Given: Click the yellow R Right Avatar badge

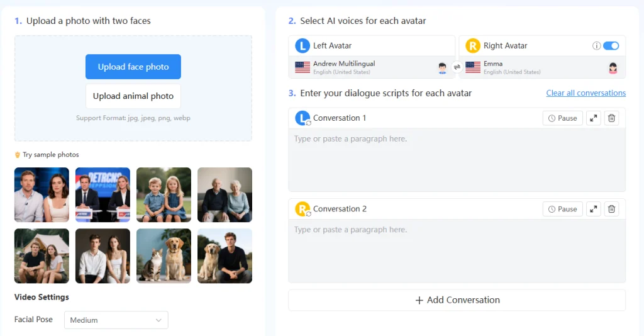Looking at the screenshot, I should click(473, 45).
